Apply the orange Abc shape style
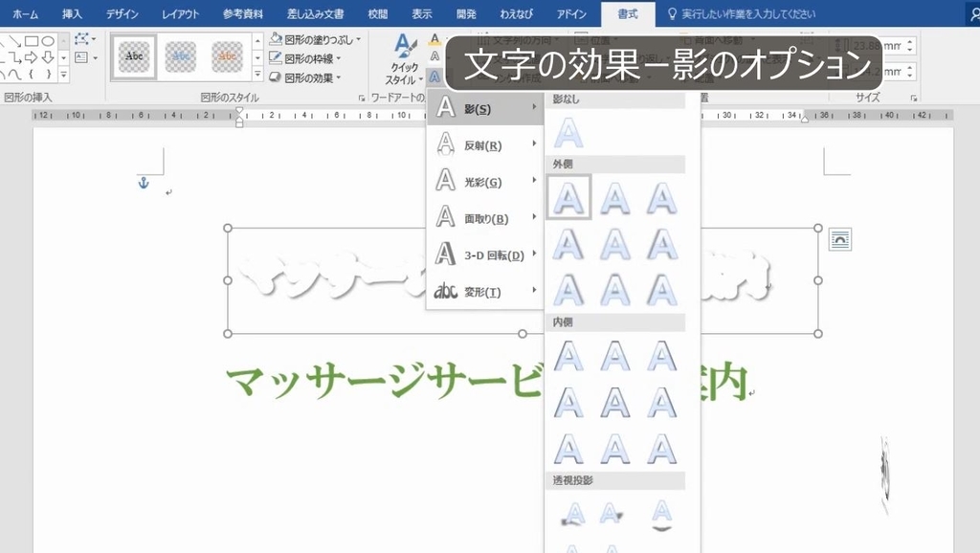The width and height of the screenshot is (980, 553). click(227, 56)
